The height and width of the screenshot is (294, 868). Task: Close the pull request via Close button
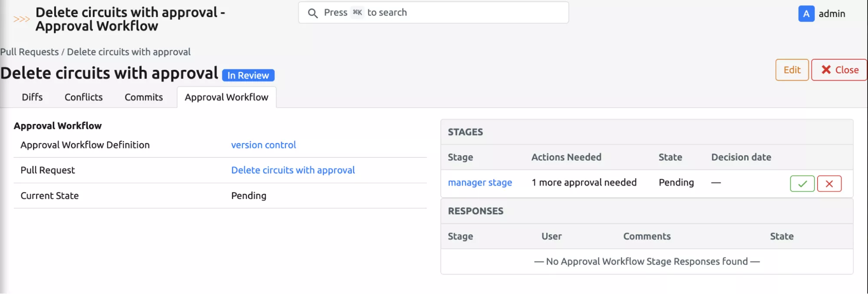tap(839, 70)
